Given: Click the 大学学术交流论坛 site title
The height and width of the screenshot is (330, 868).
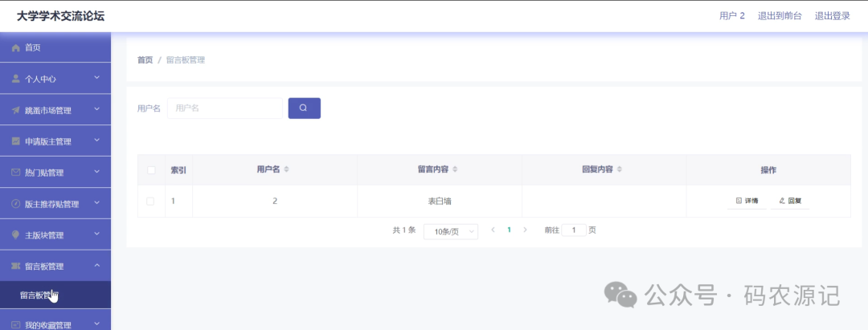Looking at the screenshot, I should 60,16.
